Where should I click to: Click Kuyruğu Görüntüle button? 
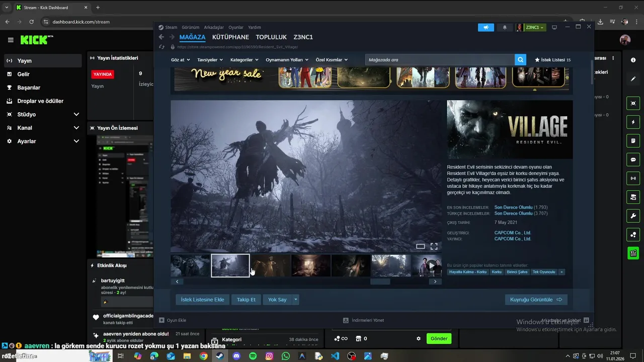[x=536, y=300]
